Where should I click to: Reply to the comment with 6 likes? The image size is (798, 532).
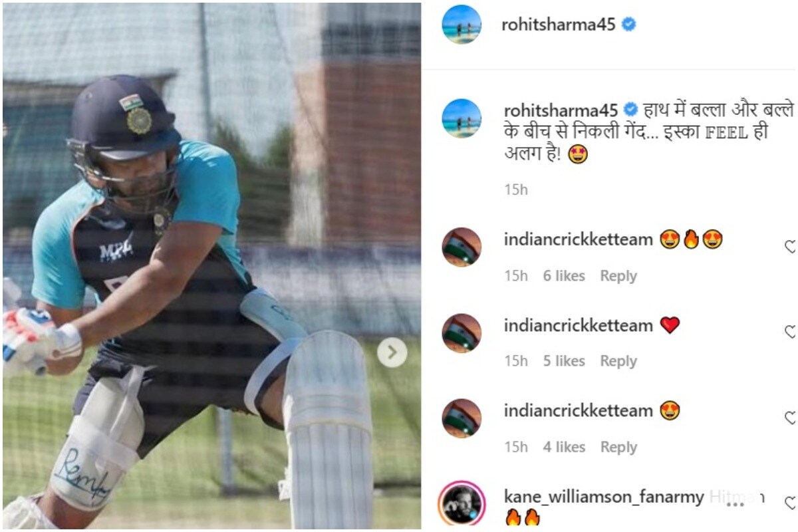(x=618, y=276)
